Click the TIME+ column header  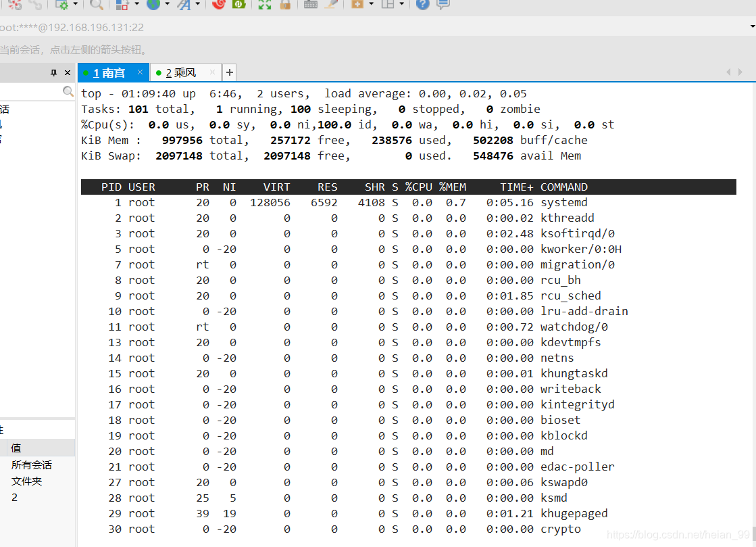(516, 187)
